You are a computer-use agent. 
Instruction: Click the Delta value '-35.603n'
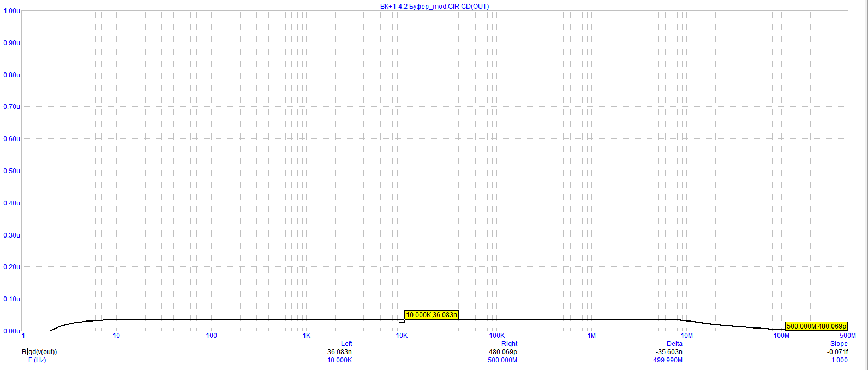669,352
